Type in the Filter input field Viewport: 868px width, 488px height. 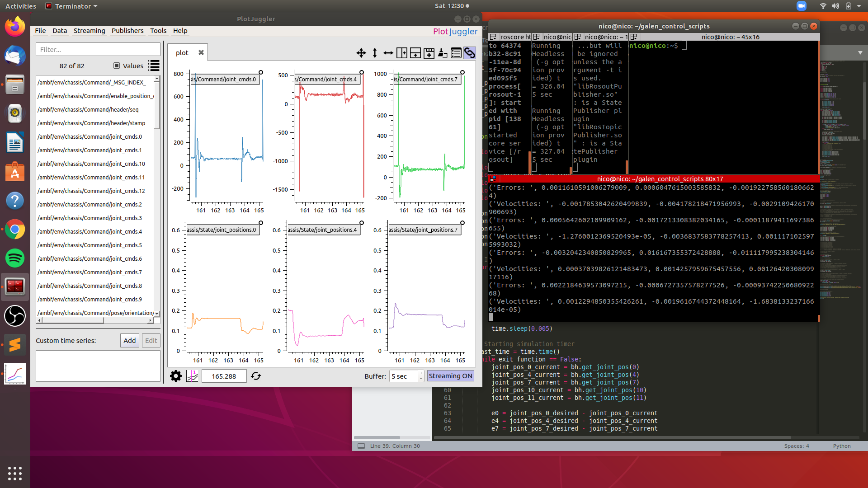point(98,49)
